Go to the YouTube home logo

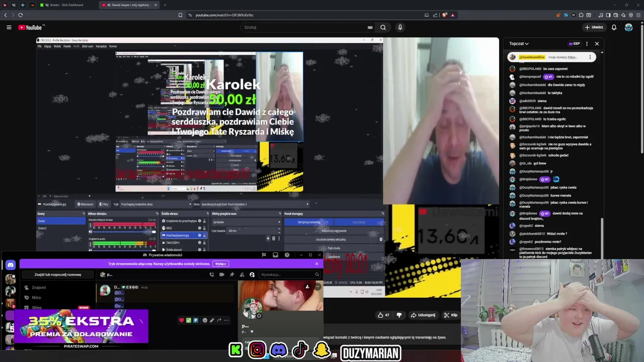click(31, 27)
